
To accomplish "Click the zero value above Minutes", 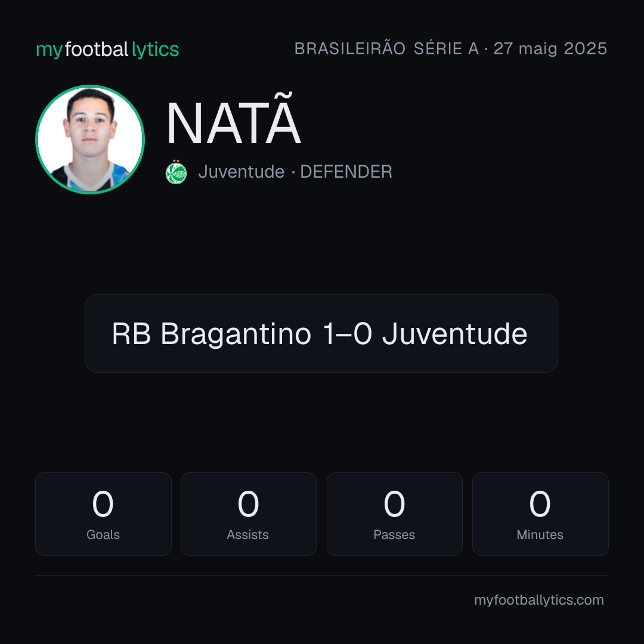I will pos(540,504).
